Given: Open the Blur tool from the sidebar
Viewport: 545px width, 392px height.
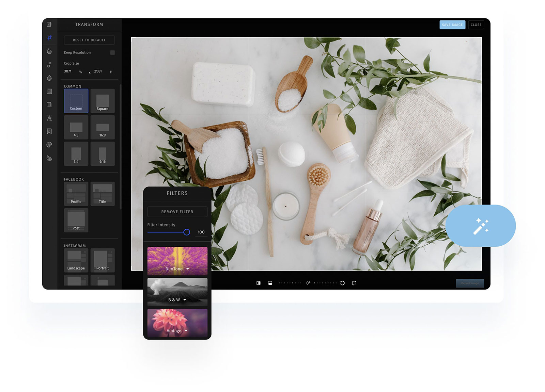Looking at the screenshot, I should click(49, 78).
